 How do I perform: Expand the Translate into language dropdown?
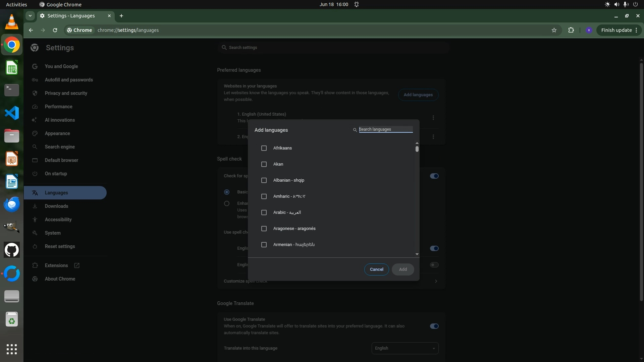[405, 348]
